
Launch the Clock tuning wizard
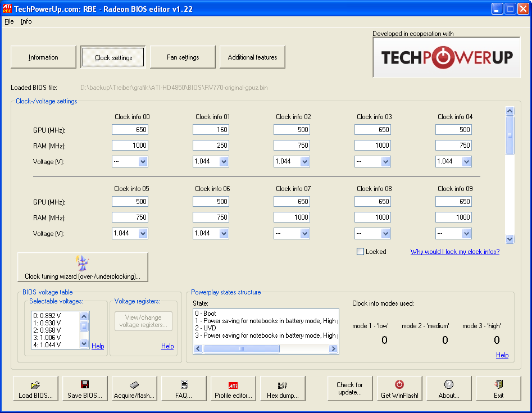[x=83, y=267]
